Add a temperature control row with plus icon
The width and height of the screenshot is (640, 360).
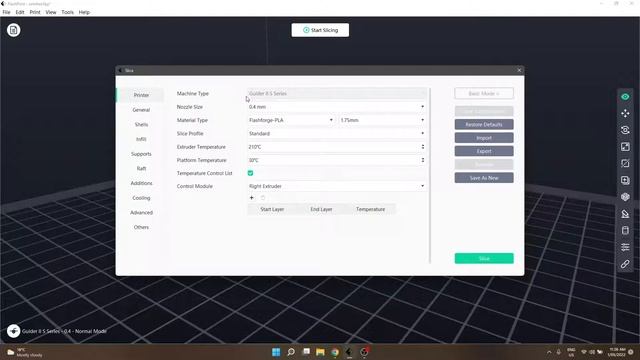(251, 198)
